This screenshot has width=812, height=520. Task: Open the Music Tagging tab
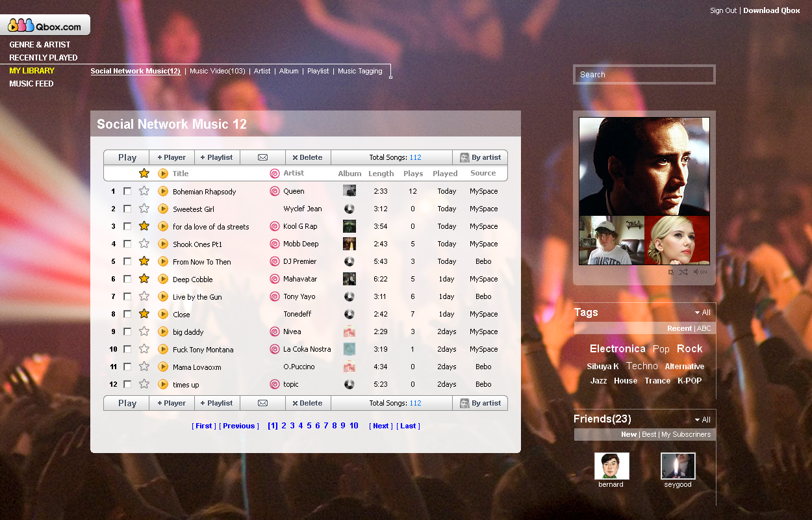[360, 71]
